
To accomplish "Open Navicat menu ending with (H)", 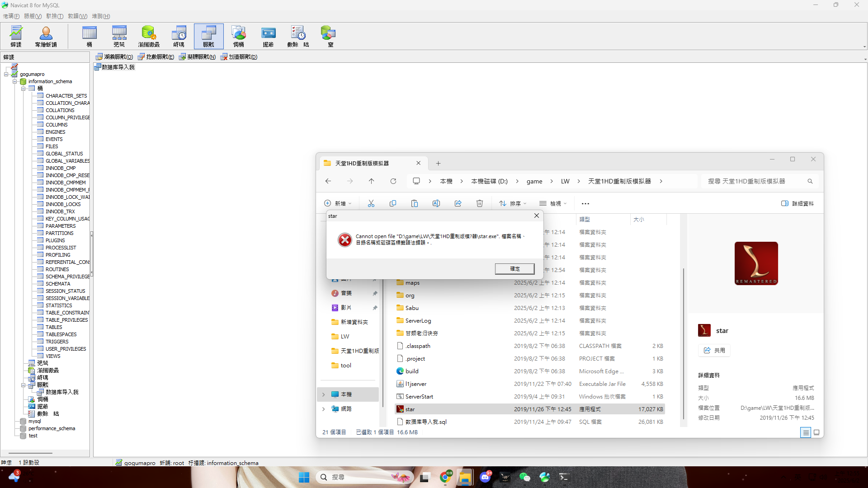I will [x=101, y=16].
